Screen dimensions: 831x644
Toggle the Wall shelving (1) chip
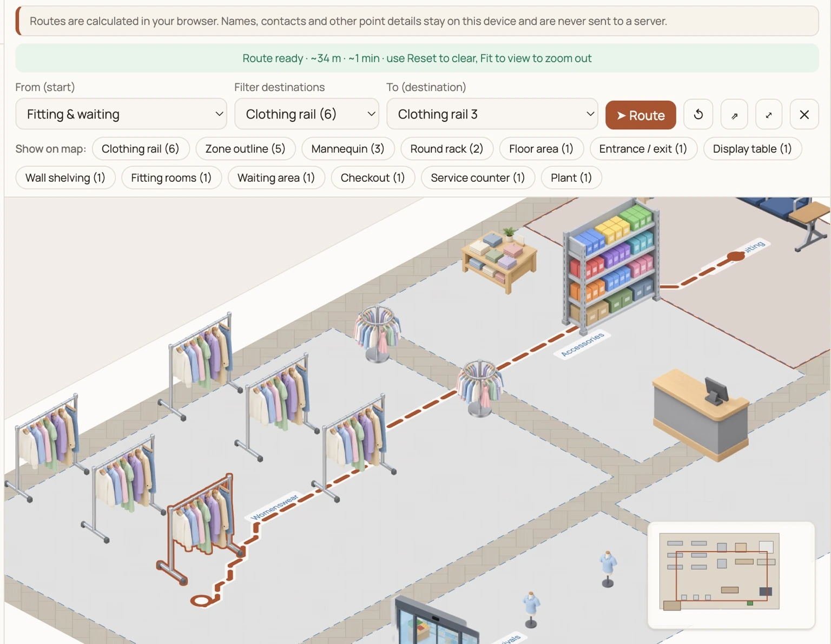click(x=65, y=178)
